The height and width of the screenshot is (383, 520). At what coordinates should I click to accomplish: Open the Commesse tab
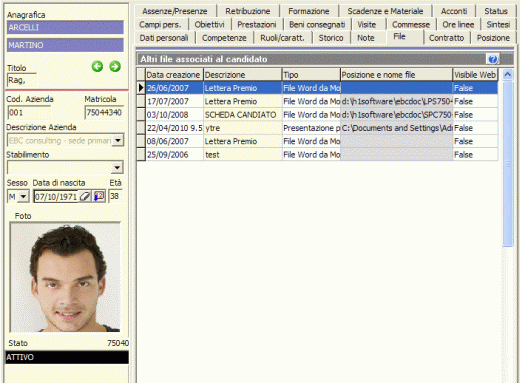point(411,25)
